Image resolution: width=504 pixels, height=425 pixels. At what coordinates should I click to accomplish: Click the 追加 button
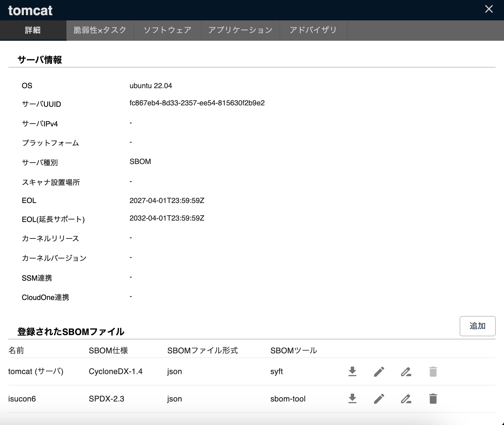477,326
